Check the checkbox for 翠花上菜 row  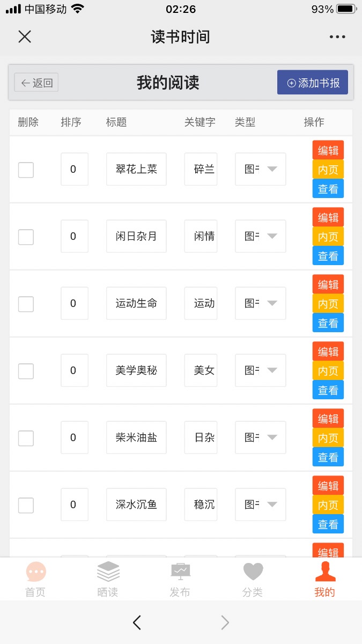26,170
